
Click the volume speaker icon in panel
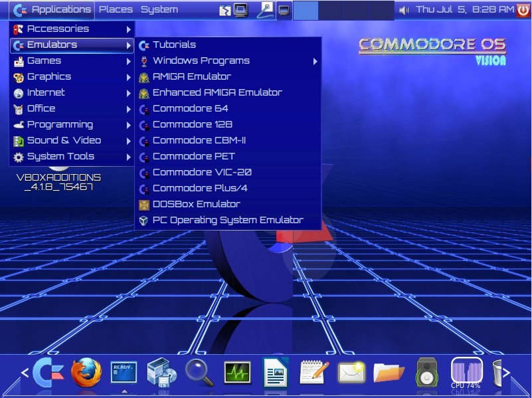point(403,10)
